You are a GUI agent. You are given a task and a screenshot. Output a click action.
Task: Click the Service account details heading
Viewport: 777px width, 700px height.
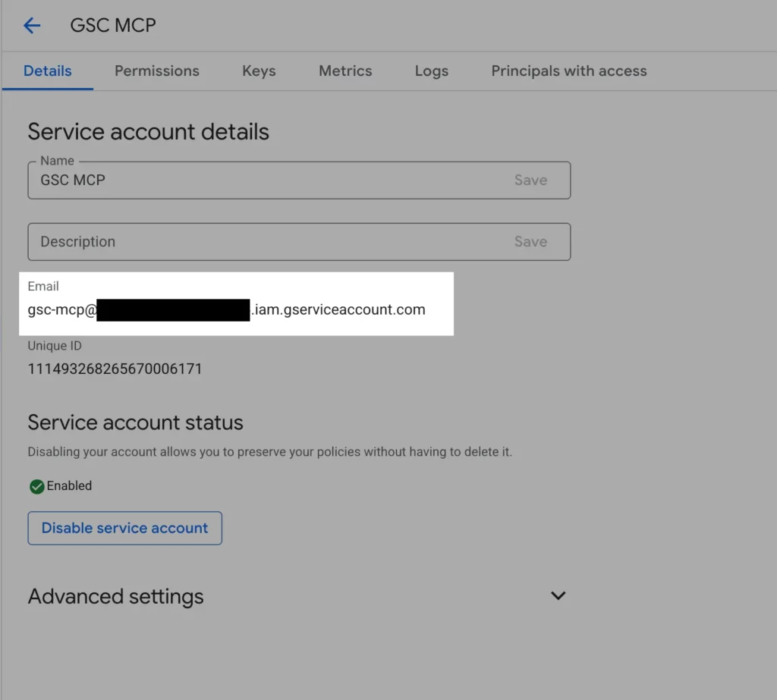148,132
